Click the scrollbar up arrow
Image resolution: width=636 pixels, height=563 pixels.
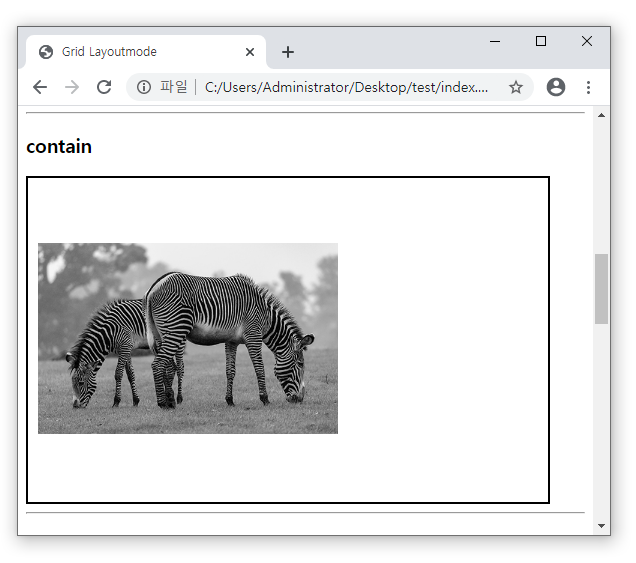[601, 115]
